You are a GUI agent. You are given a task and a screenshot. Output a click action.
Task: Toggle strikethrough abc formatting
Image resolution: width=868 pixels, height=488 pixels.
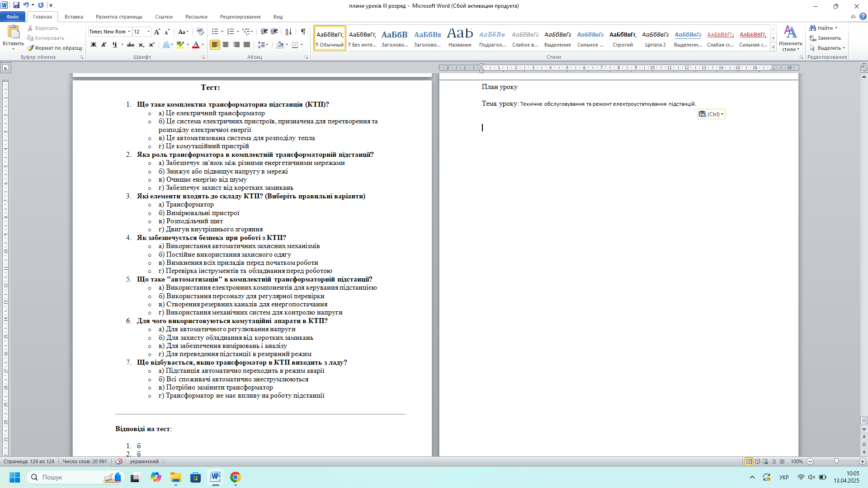tap(131, 45)
